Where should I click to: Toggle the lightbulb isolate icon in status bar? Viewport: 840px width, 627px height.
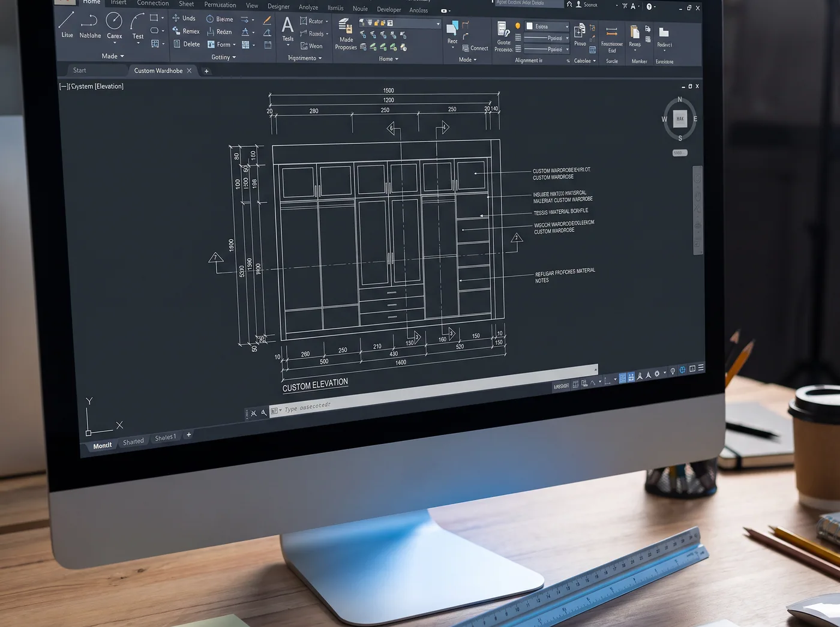[x=673, y=371]
